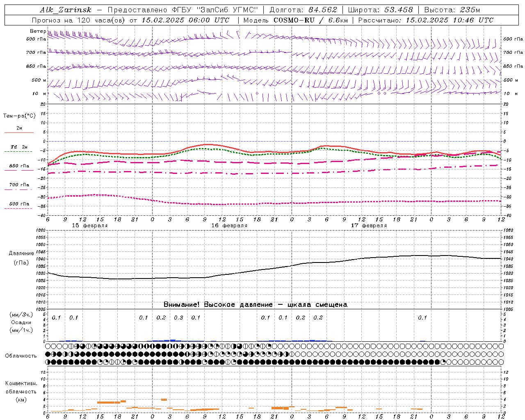The width and height of the screenshot is (525, 420).
Task: Click the Осадки precipitation label
Action: click(21, 322)
